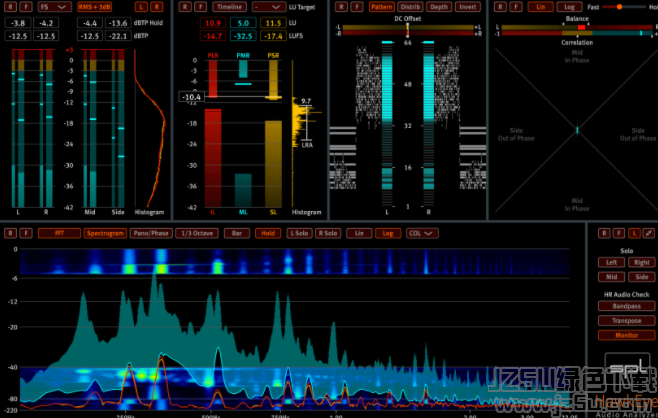Switch to the Depth view
This screenshot has height=418, width=658.
[x=439, y=7]
